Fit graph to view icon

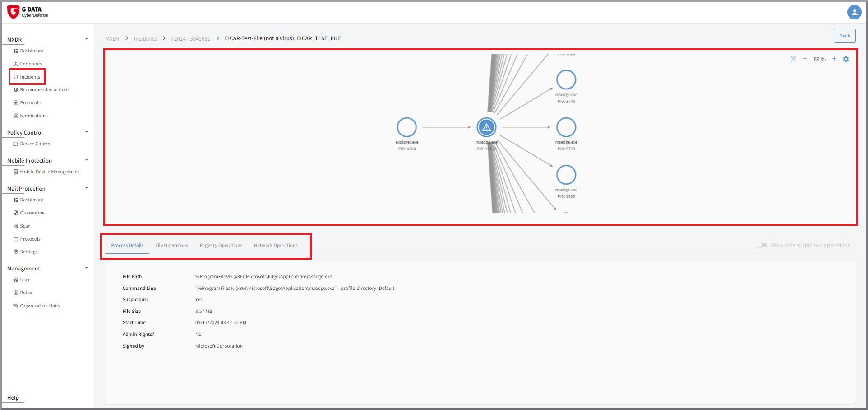(794, 59)
